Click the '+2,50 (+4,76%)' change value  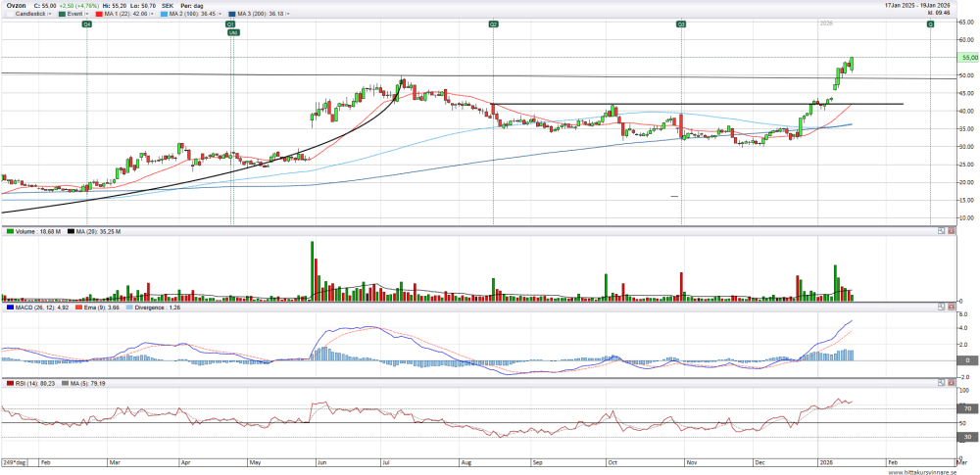coord(80,5)
